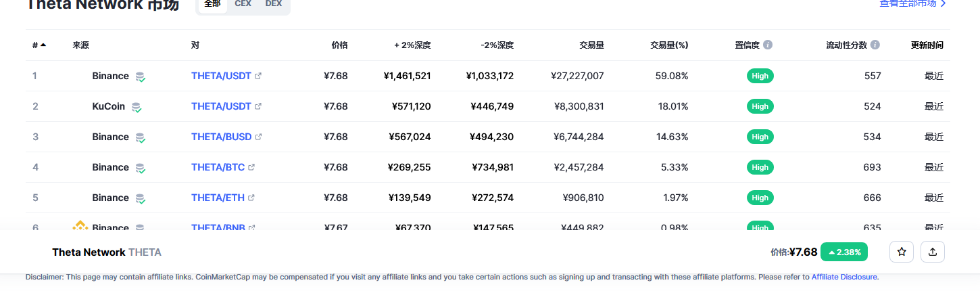Sort by 更新时间 column header
Screen dimensions: 980x291
(x=927, y=45)
